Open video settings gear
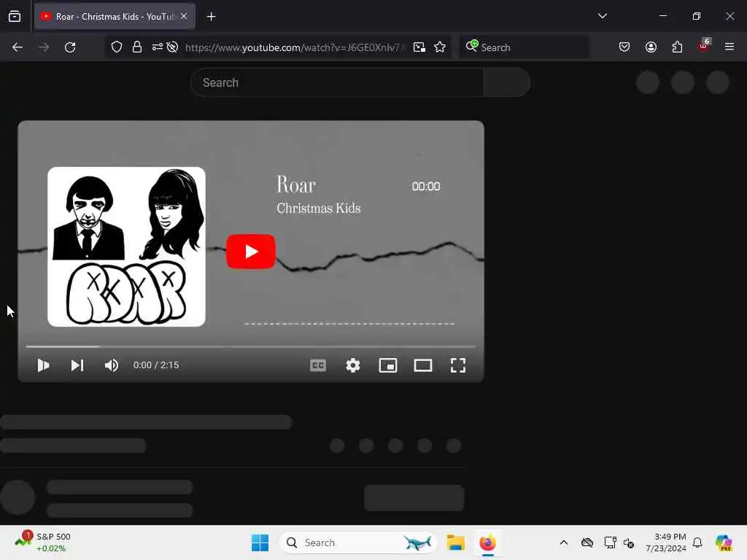Viewport: 747px width, 560px height. [x=352, y=365]
